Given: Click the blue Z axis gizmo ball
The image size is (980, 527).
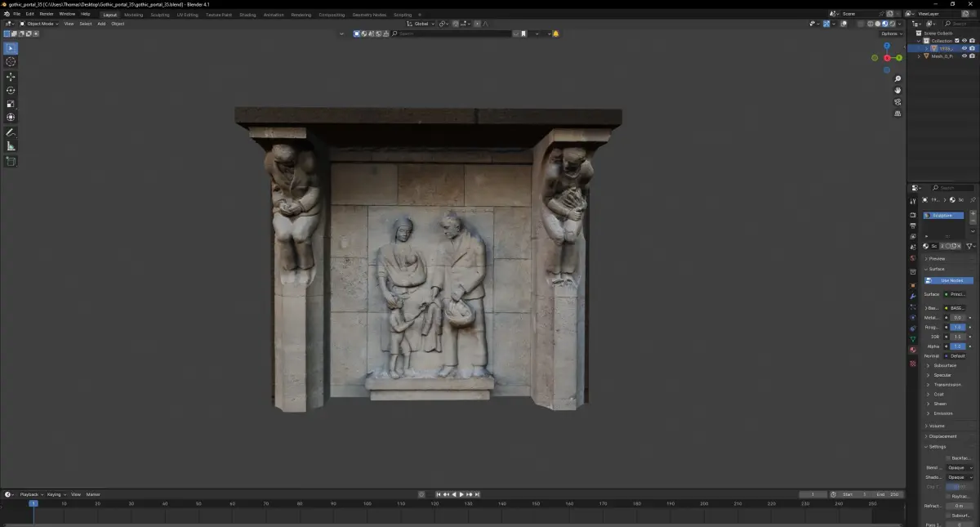Looking at the screenshot, I should pos(887,46).
